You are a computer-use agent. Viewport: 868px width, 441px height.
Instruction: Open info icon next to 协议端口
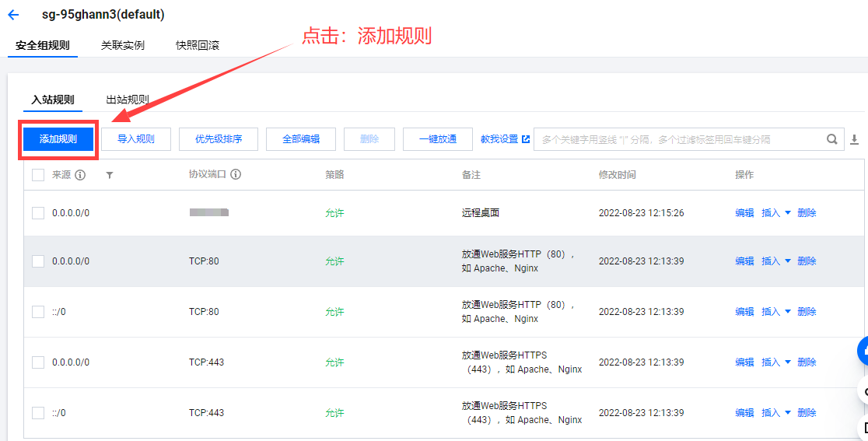[235, 174]
